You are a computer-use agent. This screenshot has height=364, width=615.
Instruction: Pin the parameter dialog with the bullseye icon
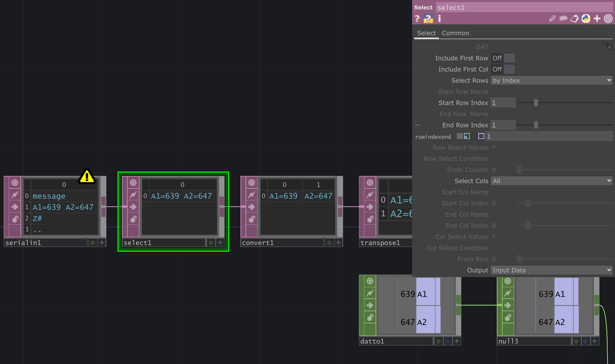(x=608, y=19)
